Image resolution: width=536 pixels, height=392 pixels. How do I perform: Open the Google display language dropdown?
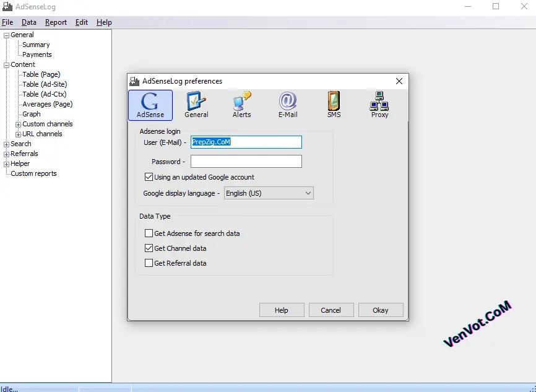point(269,193)
